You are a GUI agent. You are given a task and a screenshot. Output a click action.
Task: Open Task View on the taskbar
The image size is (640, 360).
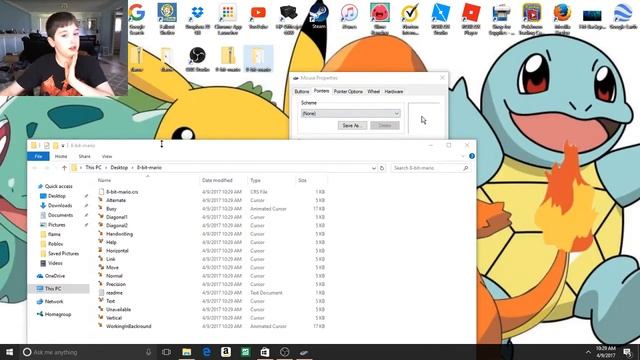click(x=167, y=352)
